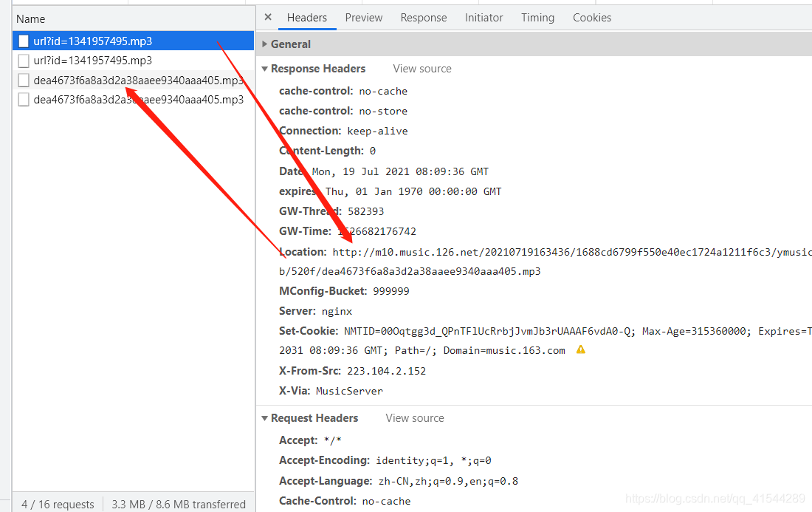This screenshot has width=812, height=512.
Task: Select the highlighted url?id=1341957495.mp3 request
Action: point(133,41)
